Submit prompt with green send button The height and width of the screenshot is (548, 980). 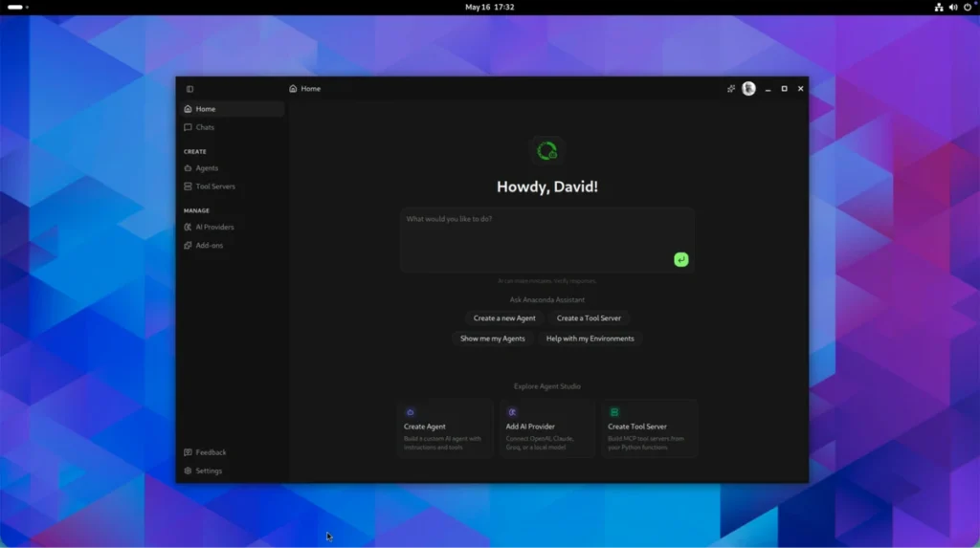point(681,259)
